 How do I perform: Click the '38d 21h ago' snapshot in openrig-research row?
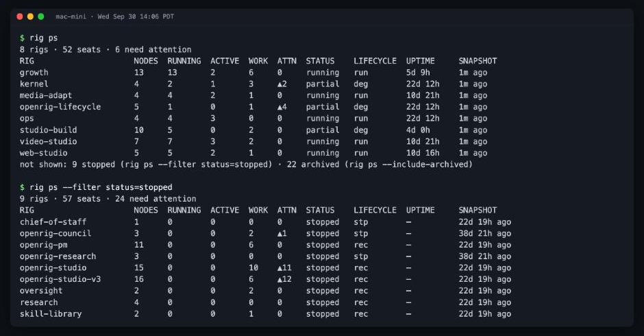485,256
